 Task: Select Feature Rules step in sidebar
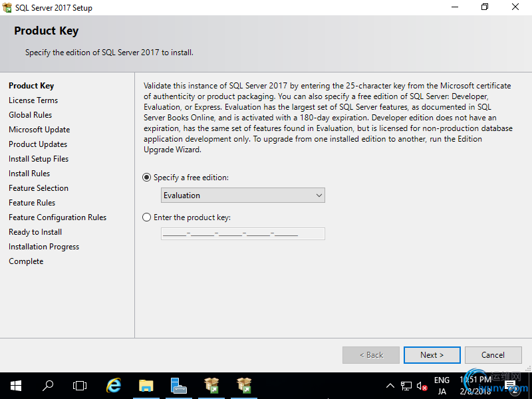tap(32, 203)
